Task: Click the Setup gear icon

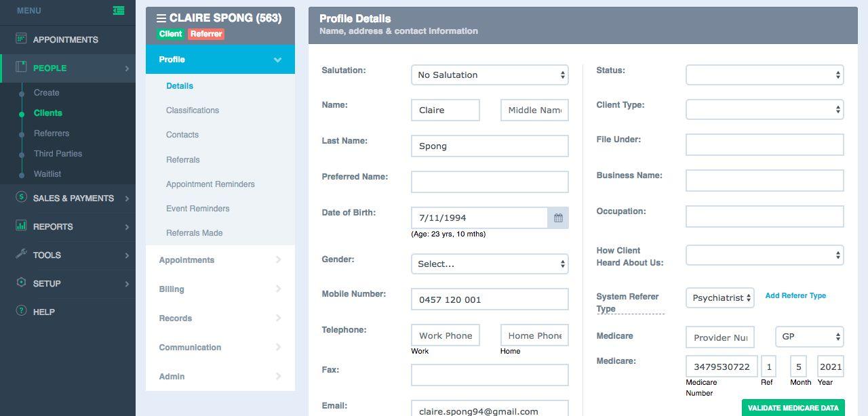Action: click(21, 283)
